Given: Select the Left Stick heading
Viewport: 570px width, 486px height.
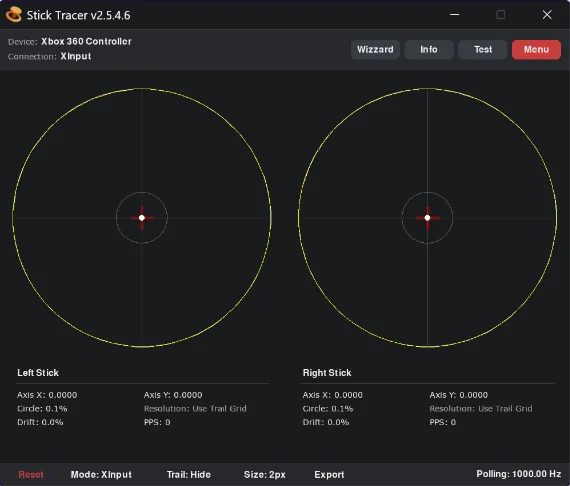Looking at the screenshot, I should coord(38,373).
